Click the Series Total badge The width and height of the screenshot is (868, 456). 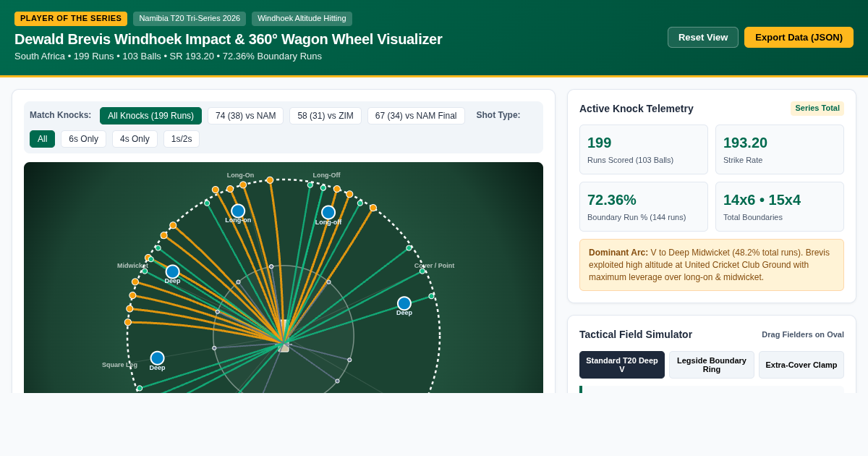(x=817, y=109)
